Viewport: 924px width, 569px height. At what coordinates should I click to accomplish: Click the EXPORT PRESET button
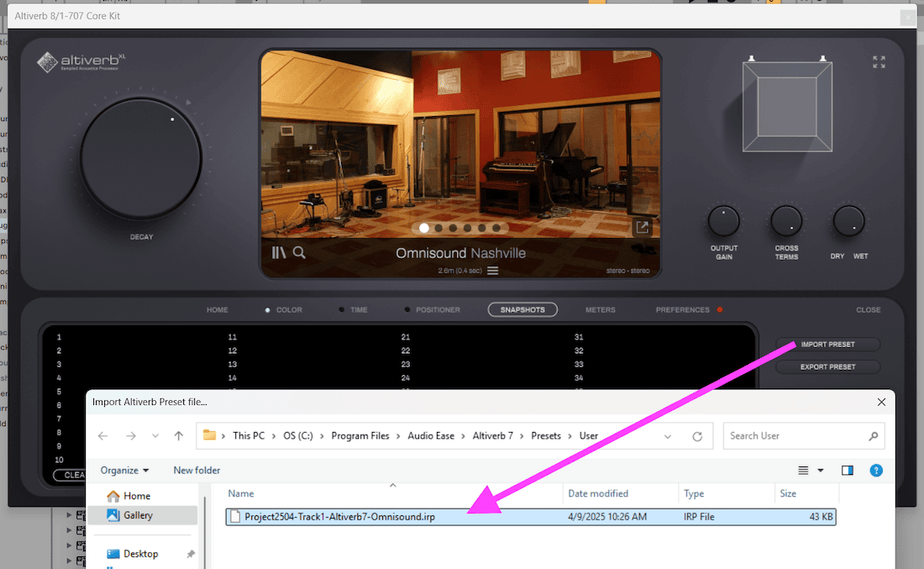pos(827,366)
